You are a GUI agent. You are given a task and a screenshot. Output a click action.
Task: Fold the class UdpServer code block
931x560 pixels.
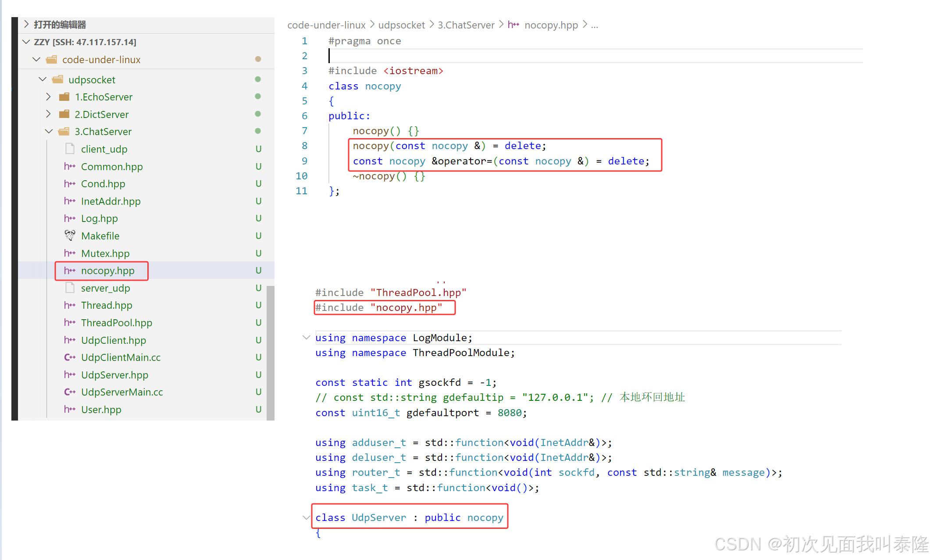pyautogui.click(x=306, y=517)
